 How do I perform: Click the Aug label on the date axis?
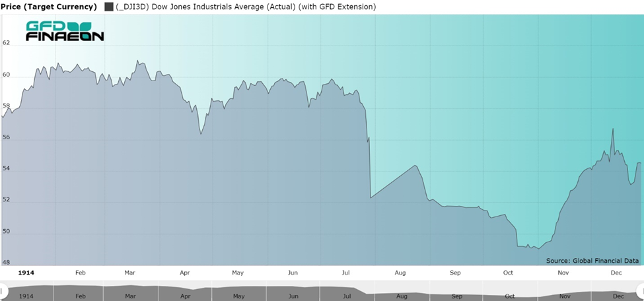400,273
